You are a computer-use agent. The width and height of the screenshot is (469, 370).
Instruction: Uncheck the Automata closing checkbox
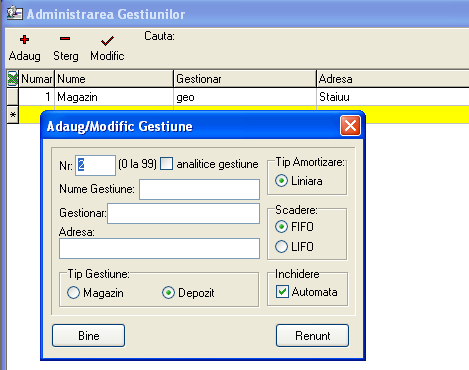[x=282, y=292]
